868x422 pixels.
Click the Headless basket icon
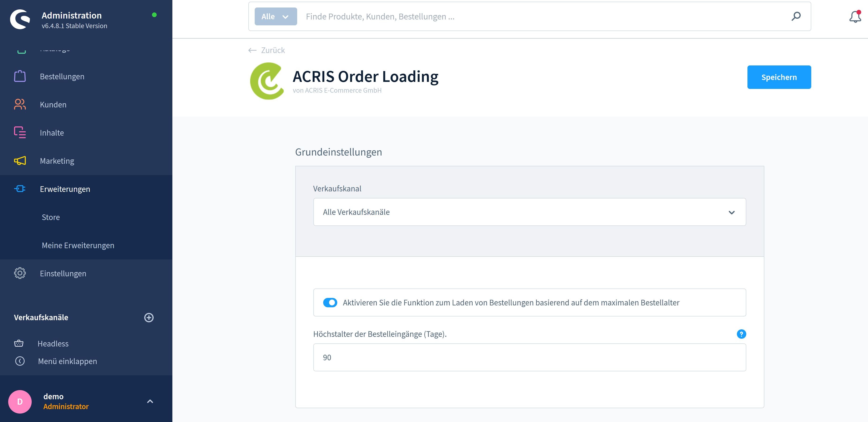click(x=19, y=343)
